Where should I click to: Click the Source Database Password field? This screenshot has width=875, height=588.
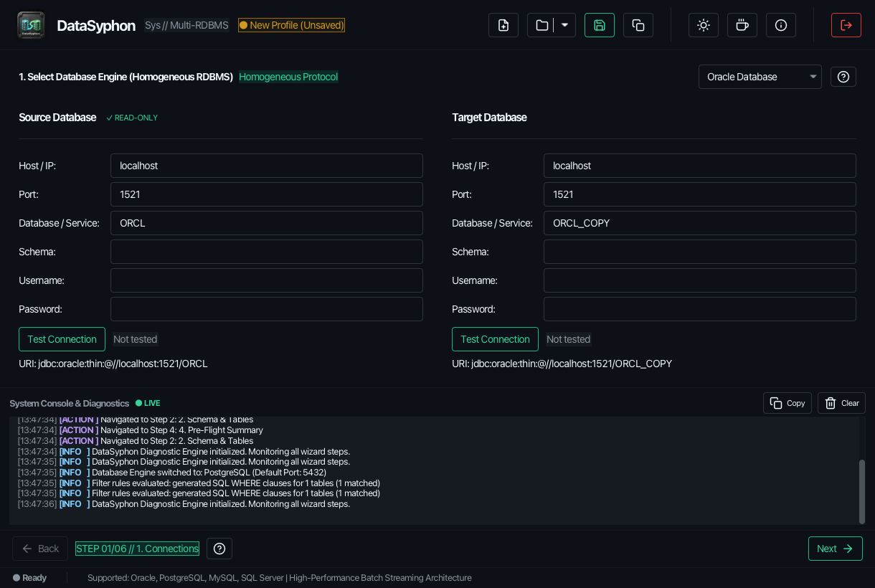pyautogui.click(x=267, y=309)
